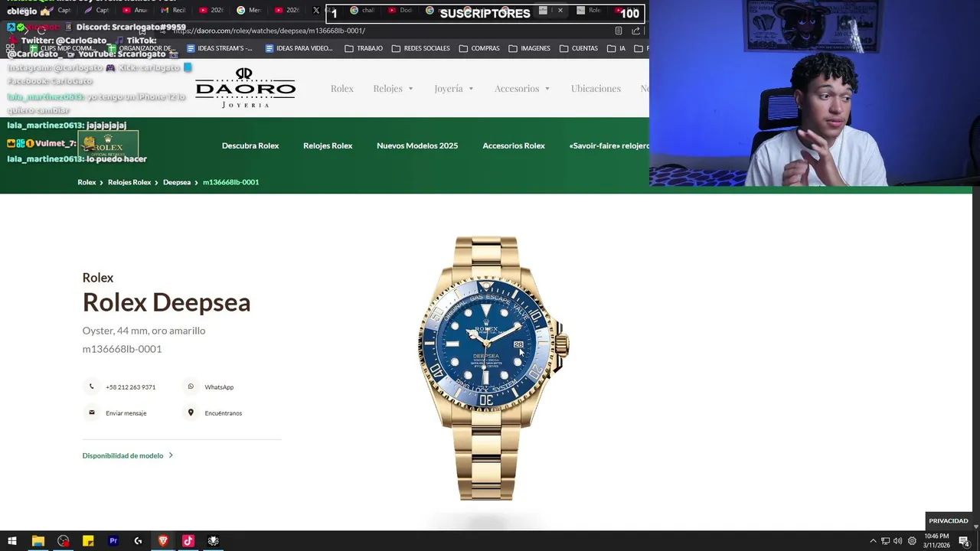Show hidden system tray icons
The width and height of the screenshot is (980, 551).
(873, 541)
